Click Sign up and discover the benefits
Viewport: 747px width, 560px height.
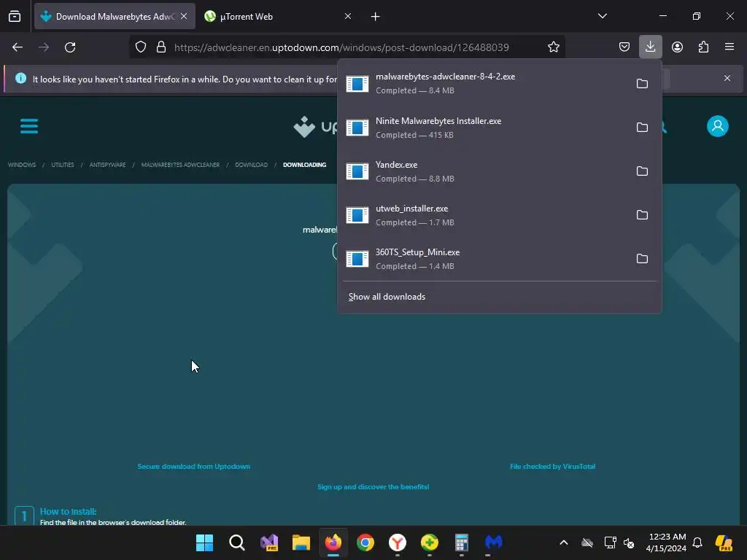pos(373,486)
